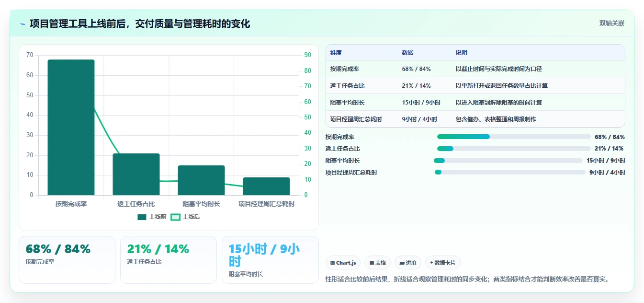Open the 68% / 84% stat card

click(67, 260)
